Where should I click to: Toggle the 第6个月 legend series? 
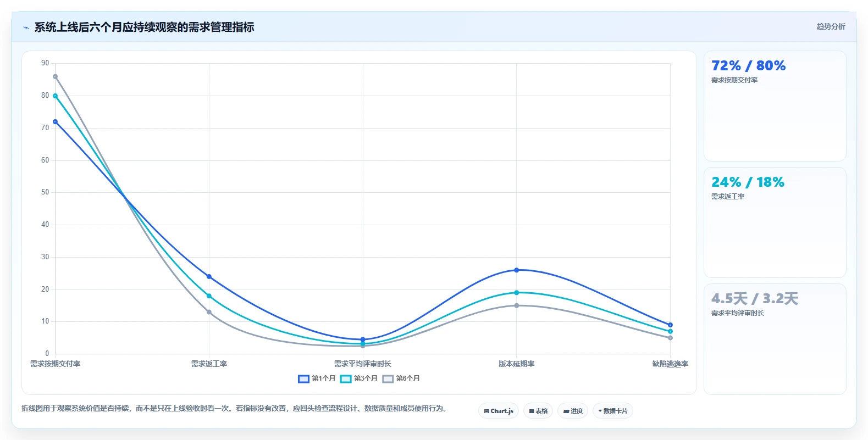[x=401, y=378]
